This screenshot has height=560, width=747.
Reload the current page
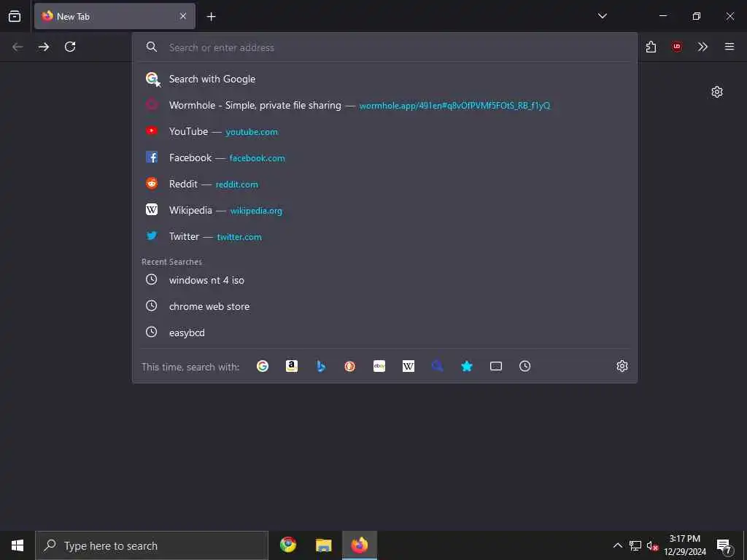70,47
